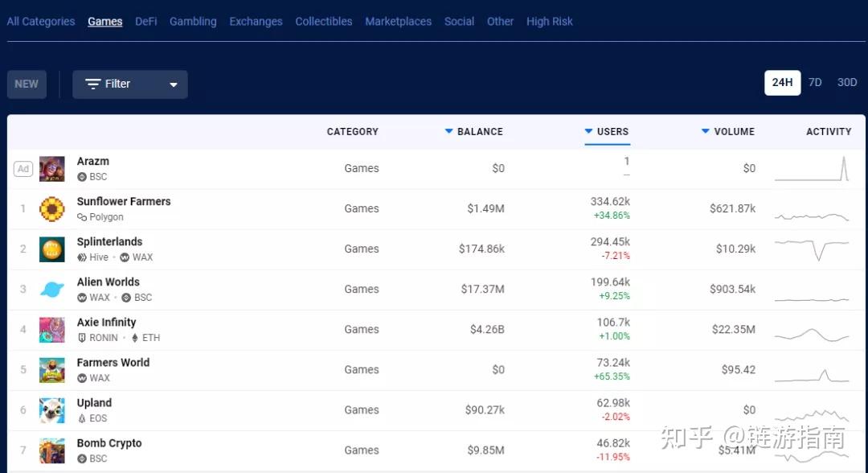Open the Alien Worlds planet icon
Viewport: 868px width, 473px height.
[x=52, y=290]
